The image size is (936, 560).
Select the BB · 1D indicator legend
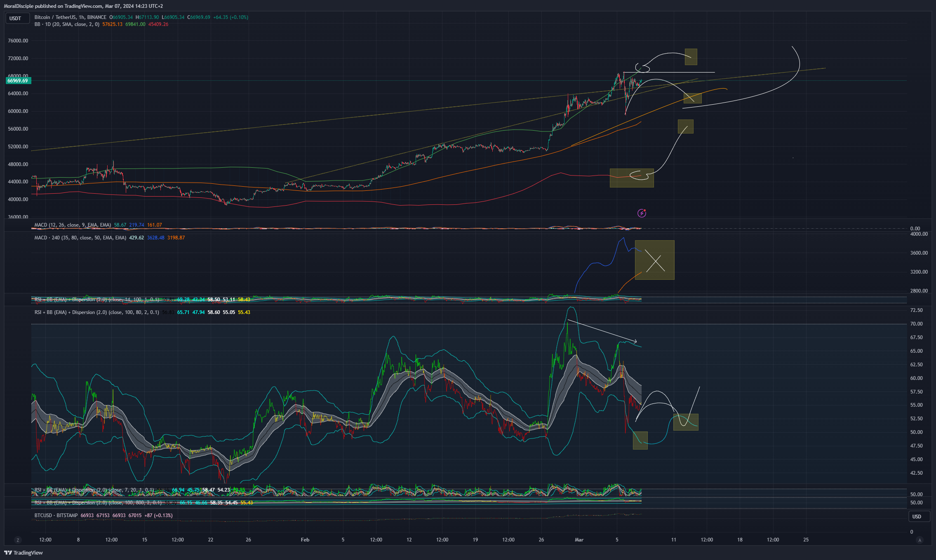click(67, 24)
